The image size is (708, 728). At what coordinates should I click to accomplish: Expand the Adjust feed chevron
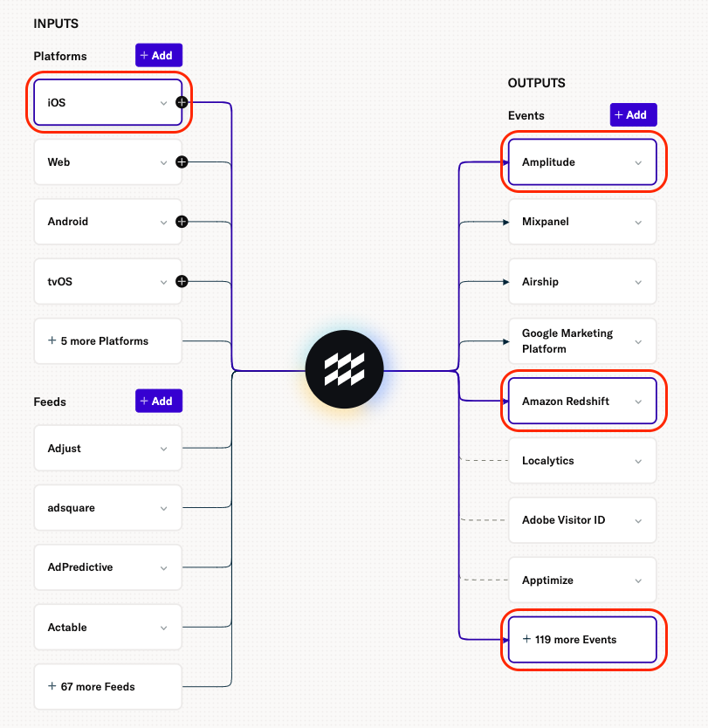tap(163, 449)
